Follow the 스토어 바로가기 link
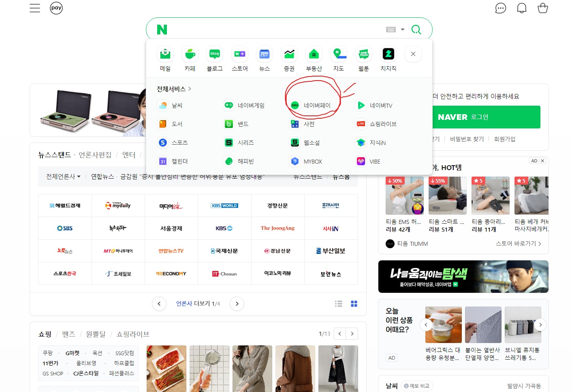Screen dimensions: 572x392 519,243
